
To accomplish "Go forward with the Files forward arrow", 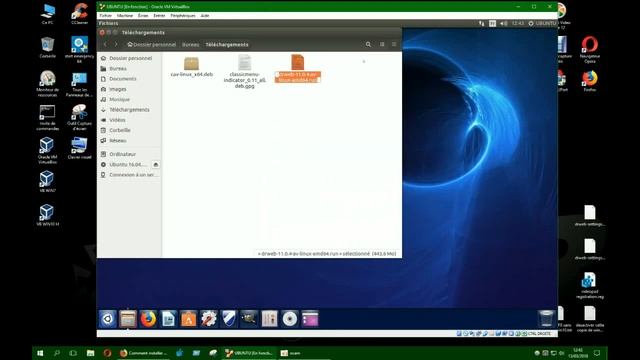I will click(x=116, y=44).
